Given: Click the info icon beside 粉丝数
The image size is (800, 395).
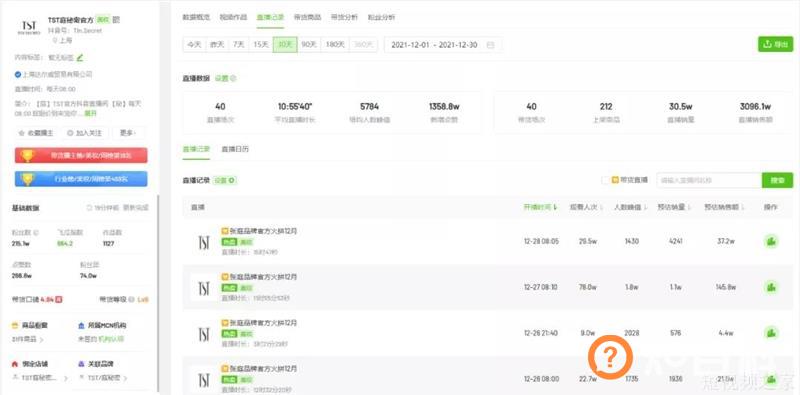Looking at the screenshot, I should (x=36, y=232).
